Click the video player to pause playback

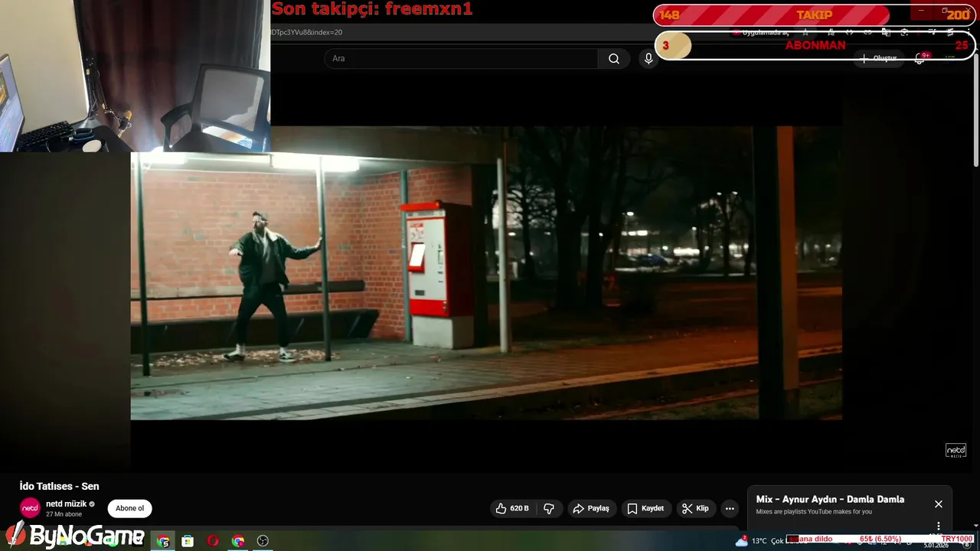pos(486,272)
